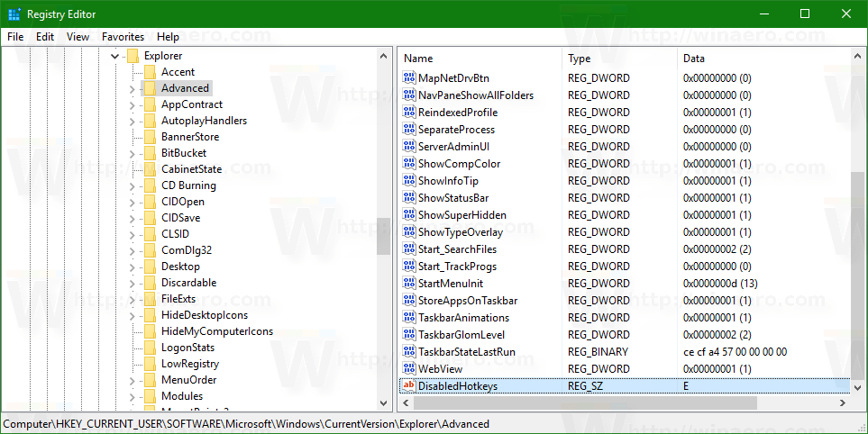
Task: Click the tree pane scroll down arrow
Action: pos(383,403)
